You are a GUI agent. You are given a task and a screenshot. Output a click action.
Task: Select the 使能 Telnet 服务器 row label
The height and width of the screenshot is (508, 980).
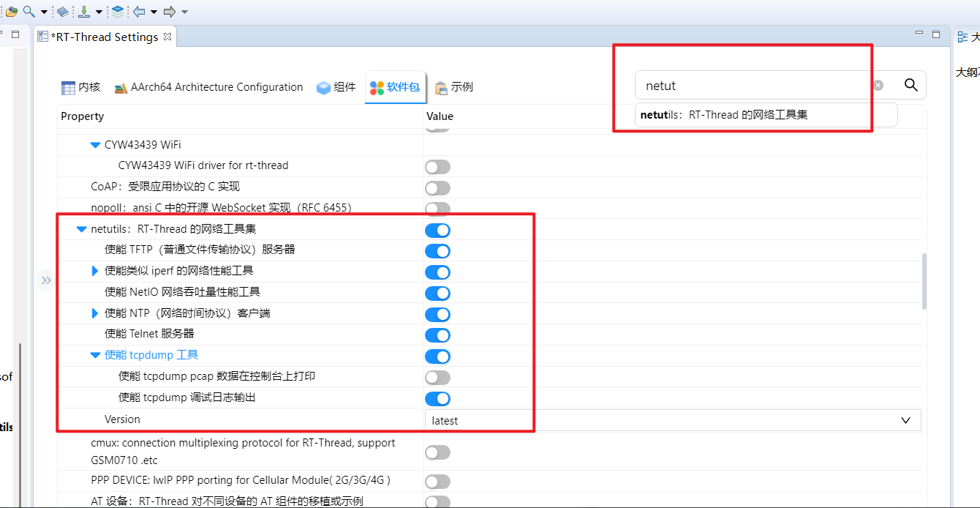point(149,334)
